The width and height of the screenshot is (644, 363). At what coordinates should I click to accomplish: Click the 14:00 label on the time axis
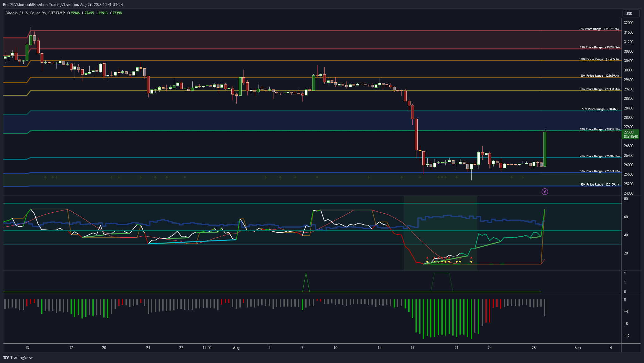coord(207,348)
